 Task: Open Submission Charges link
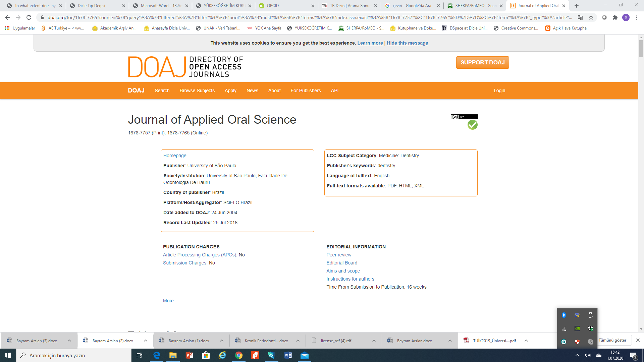click(185, 263)
